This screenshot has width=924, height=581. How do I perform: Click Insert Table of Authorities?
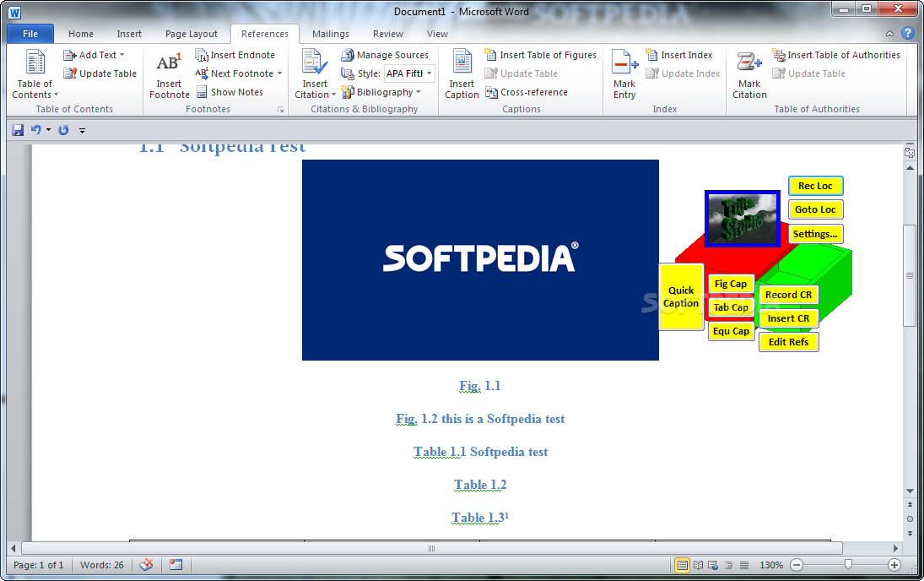[836, 55]
